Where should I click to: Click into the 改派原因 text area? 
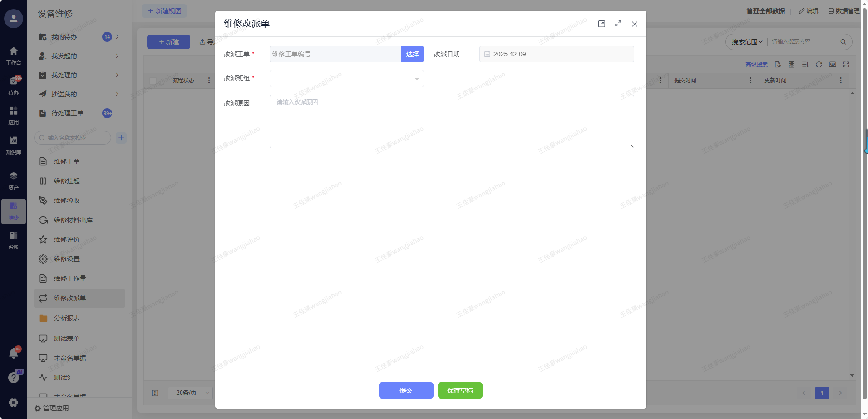(451, 121)
